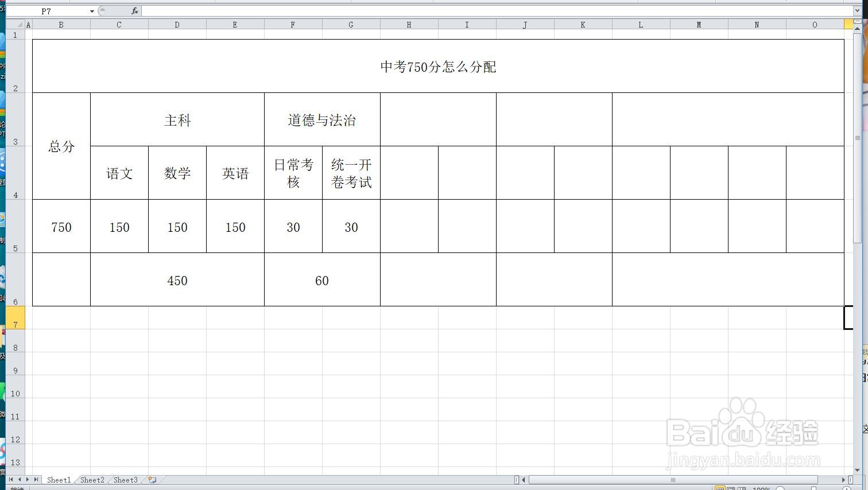Screen dimensions: 868x490
Task: Select column K header
Action: tap(583, 25)
